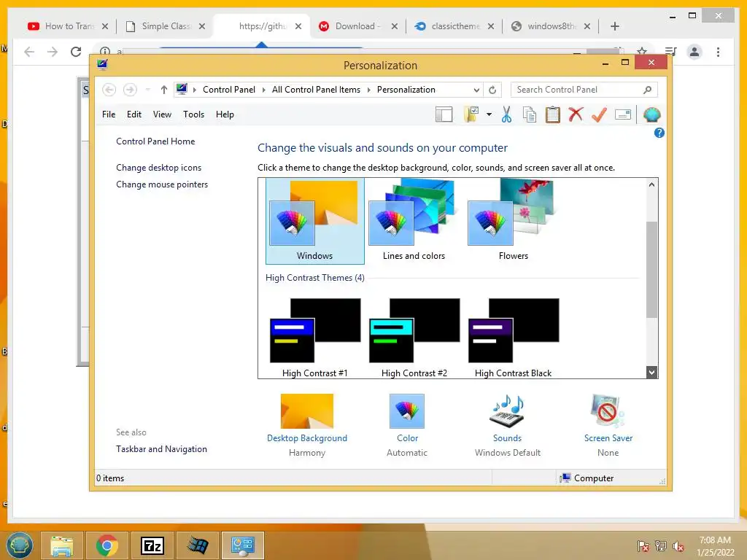Click the Forward arrow in Personalization window
The height and width of the screenshot is (560, 747).
[130, 90]
